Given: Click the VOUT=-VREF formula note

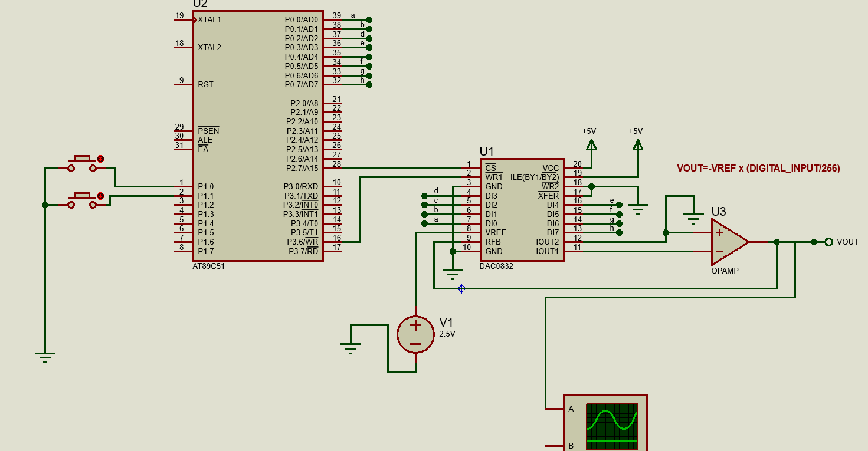Looking at the screenshot, I should pyautogui.click(x=758, y=168).
